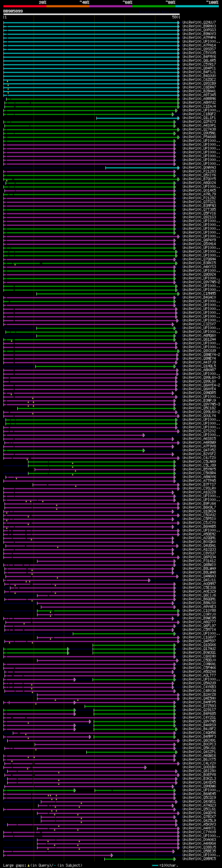Click the UniRef100_A7PHP4 entry
Image resolution: width=222 pixels, height=868 pixels.
pyautogui.click(x=199, y=38)
